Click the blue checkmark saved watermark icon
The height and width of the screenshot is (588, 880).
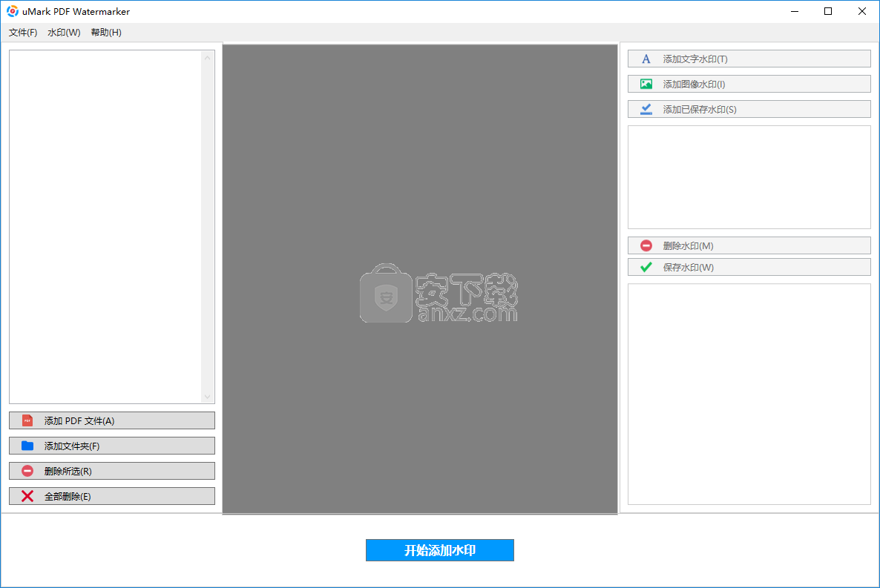pyautogui.click(x=646, y=110)
